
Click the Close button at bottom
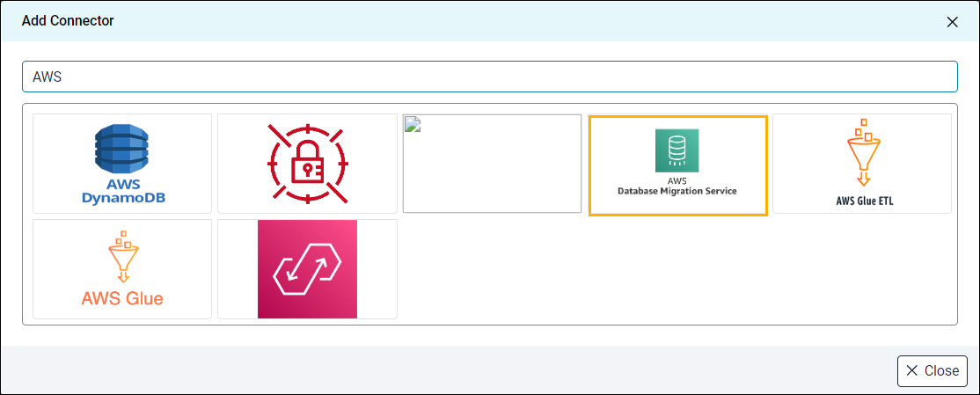pyautogui.click(x=932, y=370)
